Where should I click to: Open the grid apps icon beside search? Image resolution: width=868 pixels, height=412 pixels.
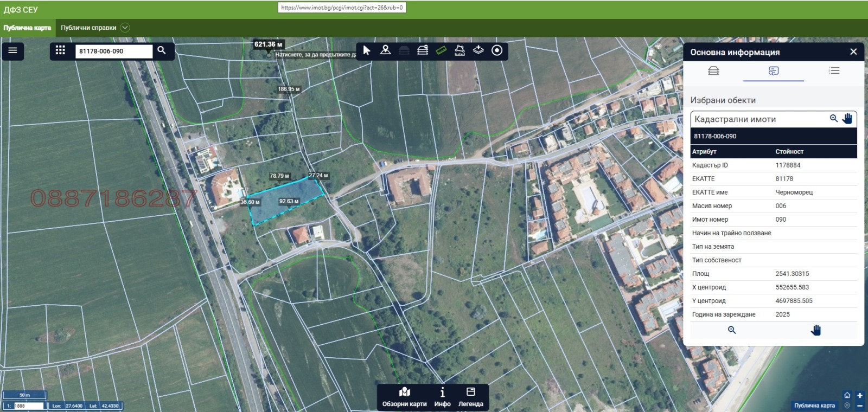pyautogui.click(x=60, y=50)
